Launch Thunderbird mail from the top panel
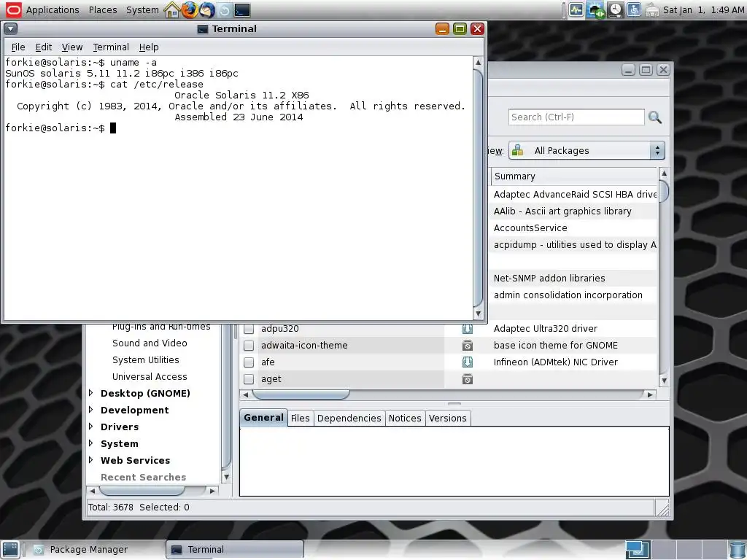The width and height of the screenshot is (747, 560). pyautogui.click(x=206, y=10)
